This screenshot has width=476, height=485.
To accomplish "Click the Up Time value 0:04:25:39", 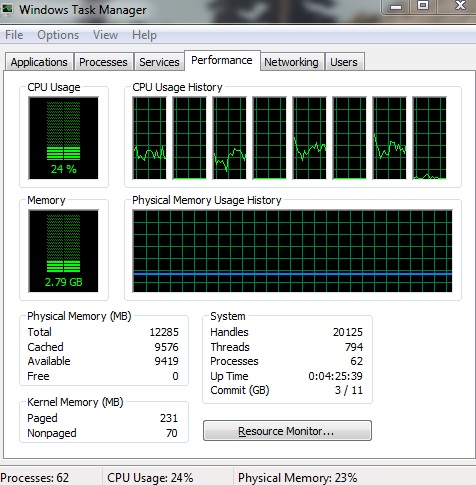I will pos(335,376).
